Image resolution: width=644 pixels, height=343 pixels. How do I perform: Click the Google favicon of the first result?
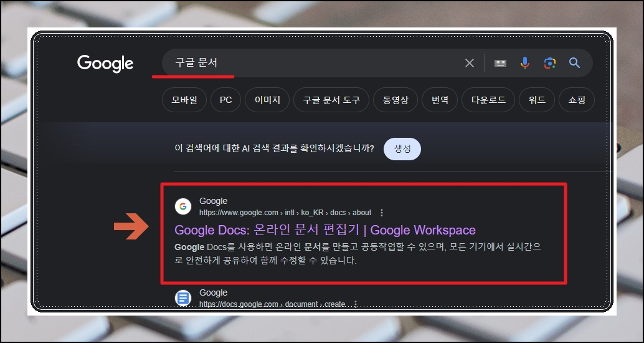183,206
